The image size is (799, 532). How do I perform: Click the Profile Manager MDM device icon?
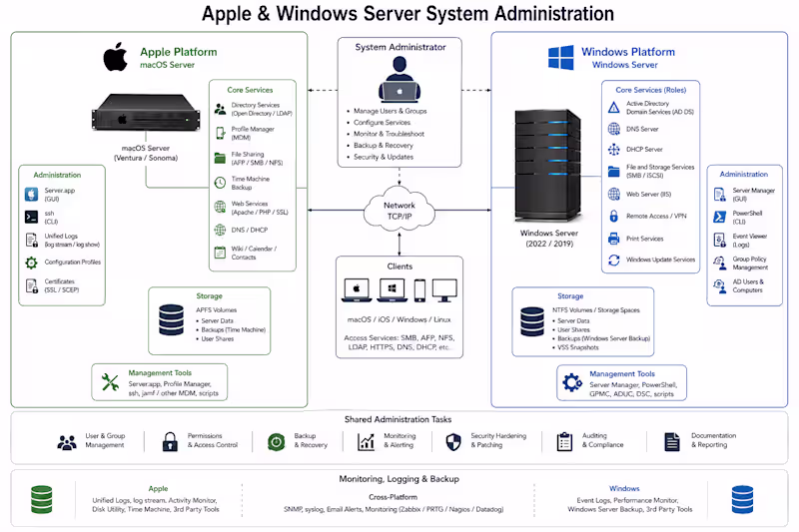pyautogui.click(x=220, y=133)
